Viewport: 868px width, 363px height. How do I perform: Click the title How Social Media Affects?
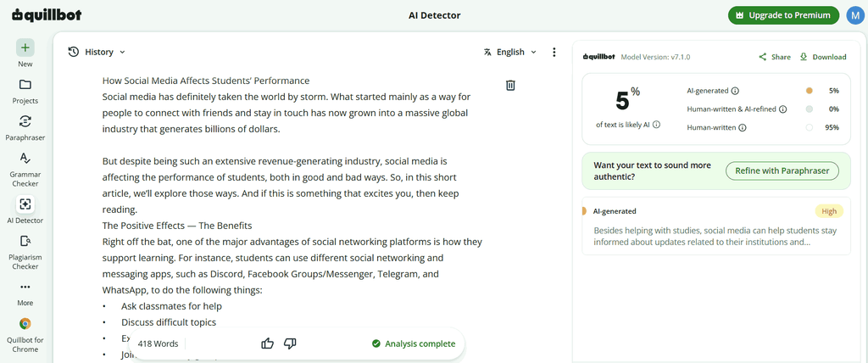pos(206,81)
